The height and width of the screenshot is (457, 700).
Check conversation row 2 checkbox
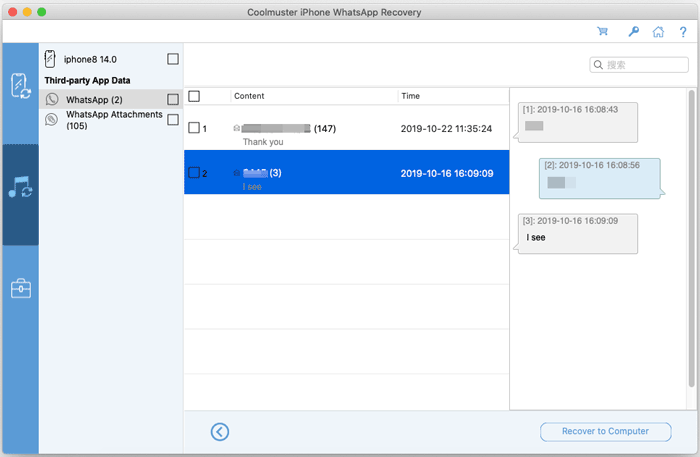click(x=194, y=173)
